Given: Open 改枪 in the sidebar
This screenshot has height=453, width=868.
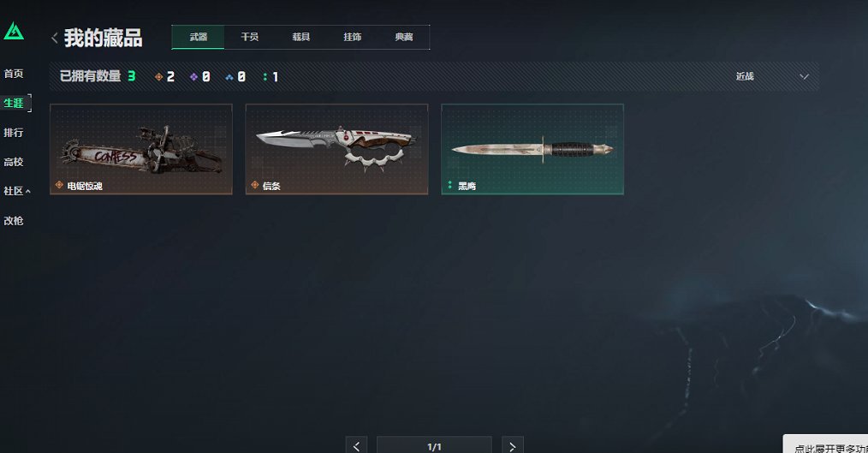Looking at the screenshot, I should coord(14,221).
